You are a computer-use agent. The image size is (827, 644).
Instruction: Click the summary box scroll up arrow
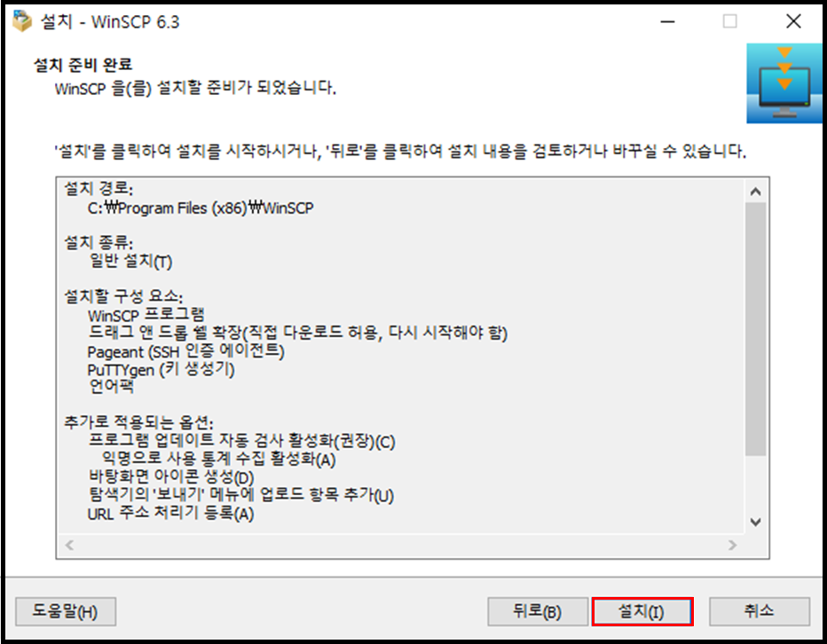(x=756, y=192)
